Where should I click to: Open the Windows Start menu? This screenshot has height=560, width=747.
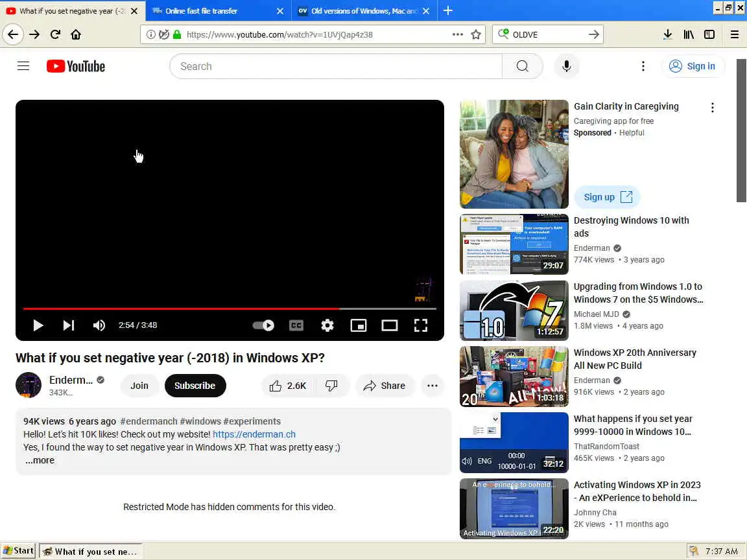pos(19,551)
